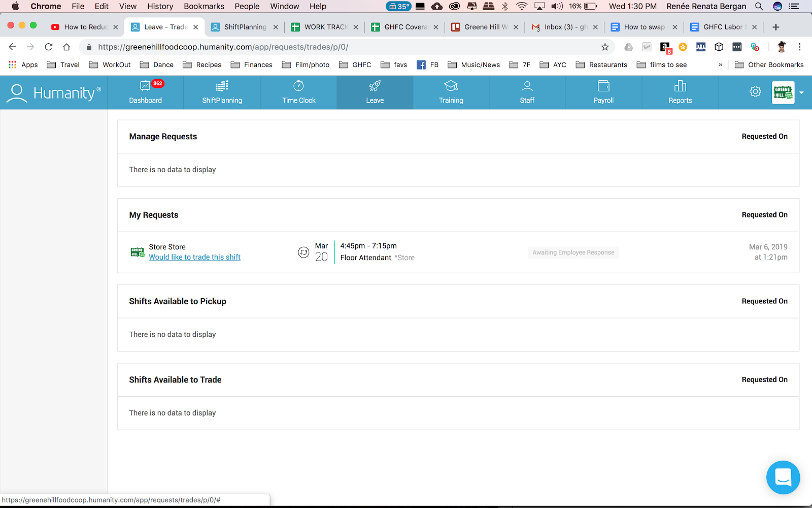Viewport: 812px width, 508px height.
Task: Switch to the GHFC Labor tab
Action: tap(724, 27)
